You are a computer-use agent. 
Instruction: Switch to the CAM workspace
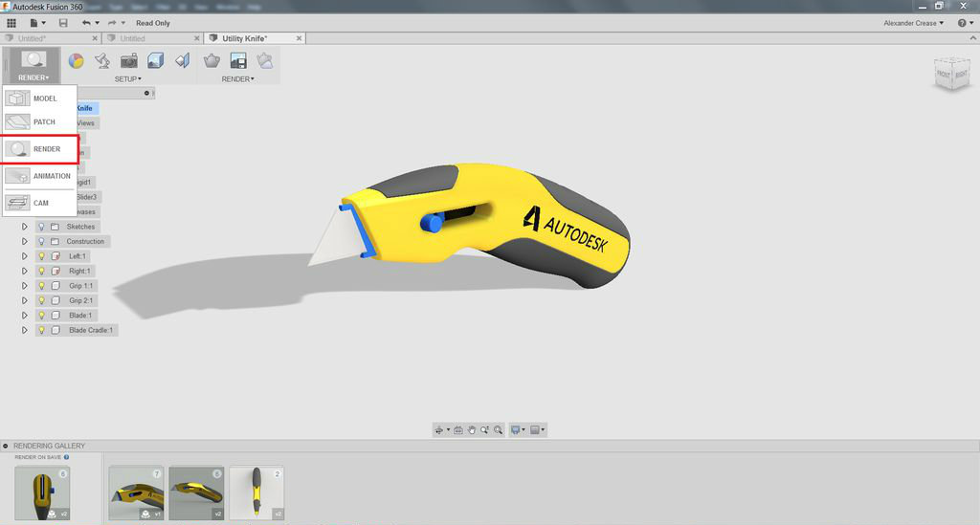pyautogui.click(x=38, y=203)
